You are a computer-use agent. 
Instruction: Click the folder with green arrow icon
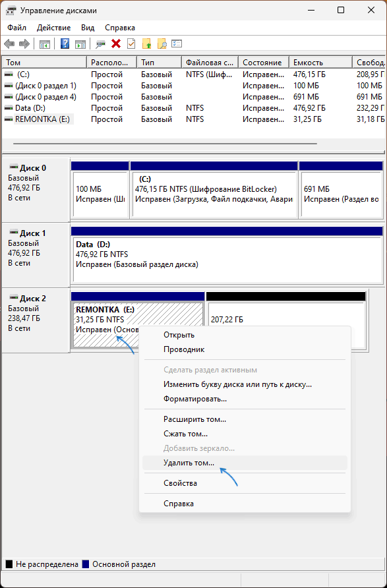click(146, 44)
